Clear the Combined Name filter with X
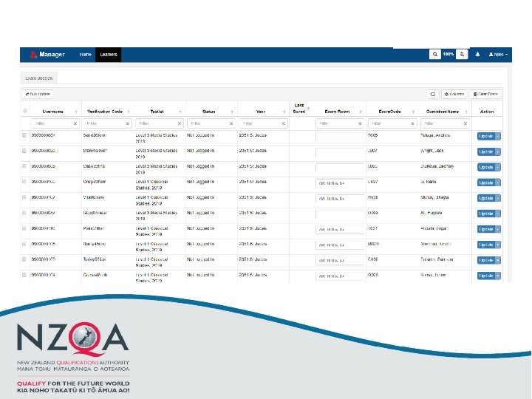The width and height of the screenshot is (532, 399). 465,123
